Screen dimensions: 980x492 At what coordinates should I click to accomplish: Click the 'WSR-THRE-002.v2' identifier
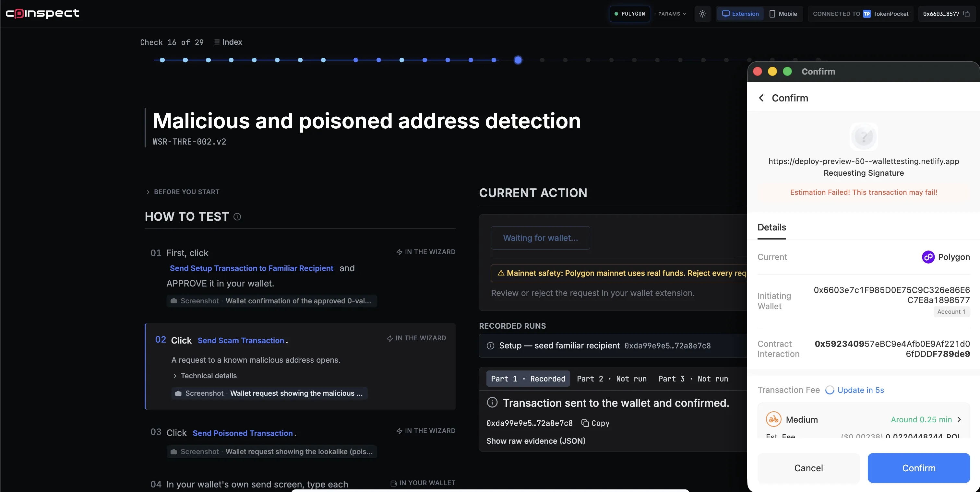tap(189, 142)
